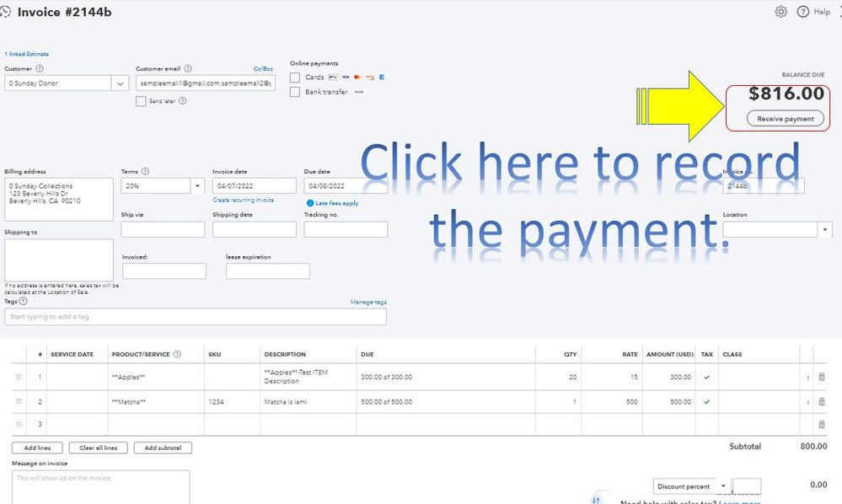Click the discount value input box

747,486
